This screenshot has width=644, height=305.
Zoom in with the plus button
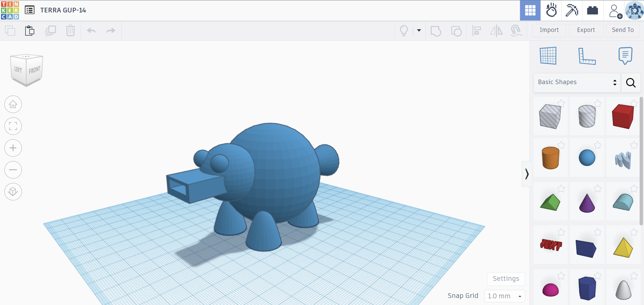[x=13, y=148]
